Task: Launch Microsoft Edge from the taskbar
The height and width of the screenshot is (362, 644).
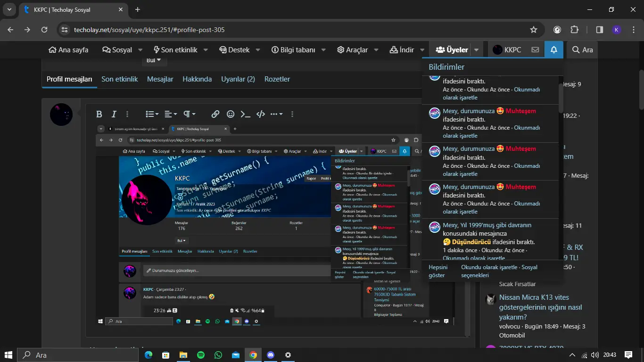Action: click(x=149, y=355)
